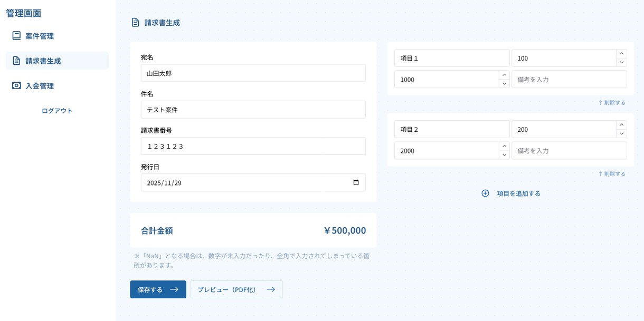Decrement the 100 value stepper
644x321 pixels.
[622, 62]
